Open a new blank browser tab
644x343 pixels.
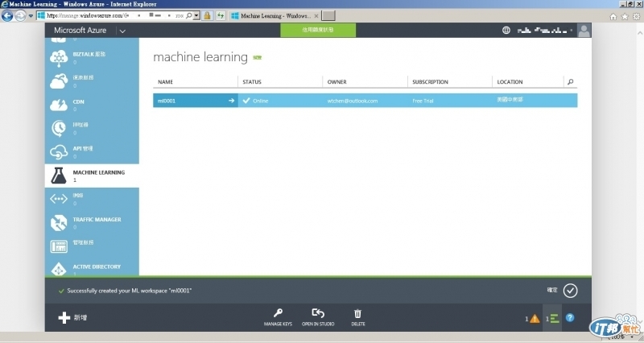click(x=328, y=15)
